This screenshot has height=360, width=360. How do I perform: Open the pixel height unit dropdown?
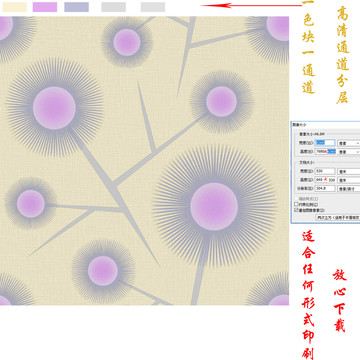349,152
